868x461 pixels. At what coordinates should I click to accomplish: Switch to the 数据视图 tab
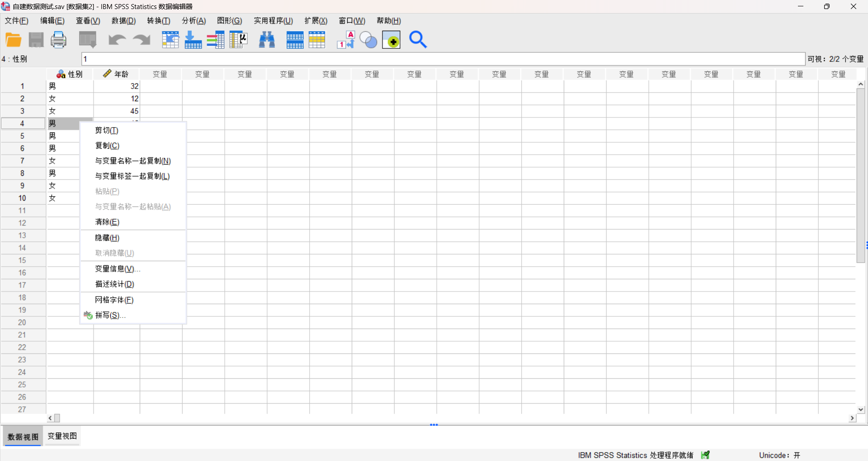click(x=23, y=437)
